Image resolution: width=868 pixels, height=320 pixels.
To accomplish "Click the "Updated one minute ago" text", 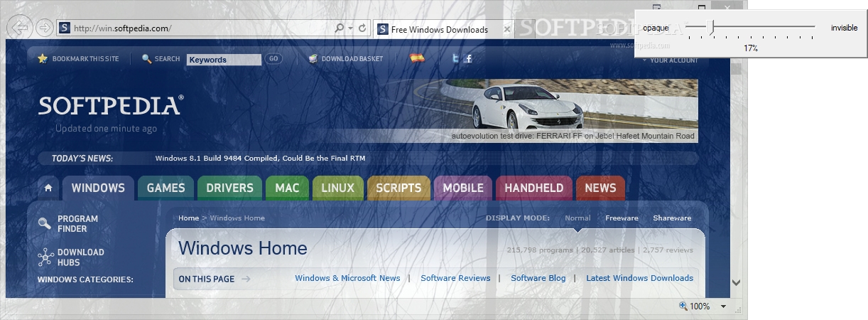I will click(107, 129).
